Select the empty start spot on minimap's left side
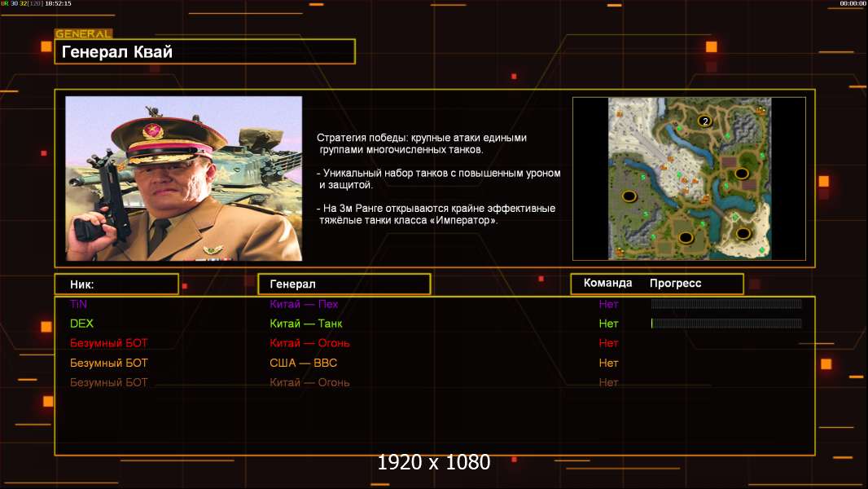The height and width of the screenshot is (489, 868). [629, 196]
